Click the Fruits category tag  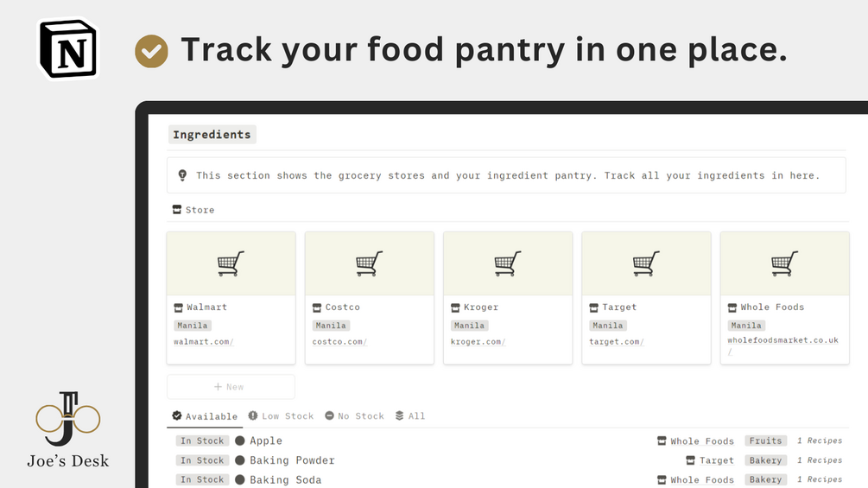[765, 441]
